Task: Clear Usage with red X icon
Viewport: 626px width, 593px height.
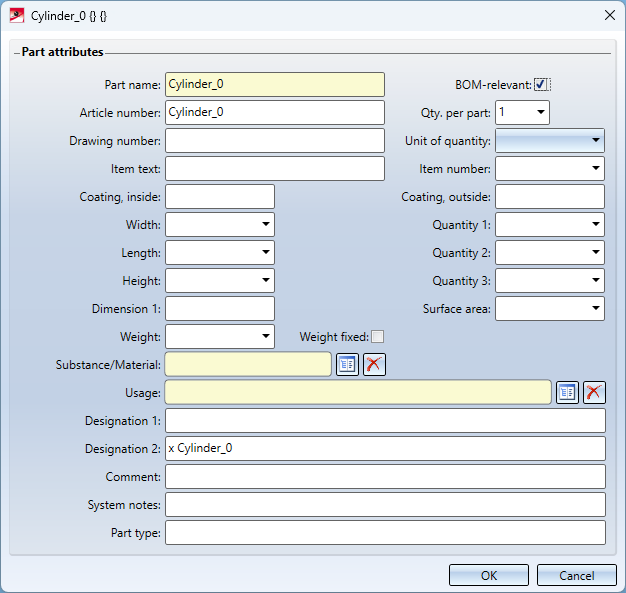Action: [594, 392]
